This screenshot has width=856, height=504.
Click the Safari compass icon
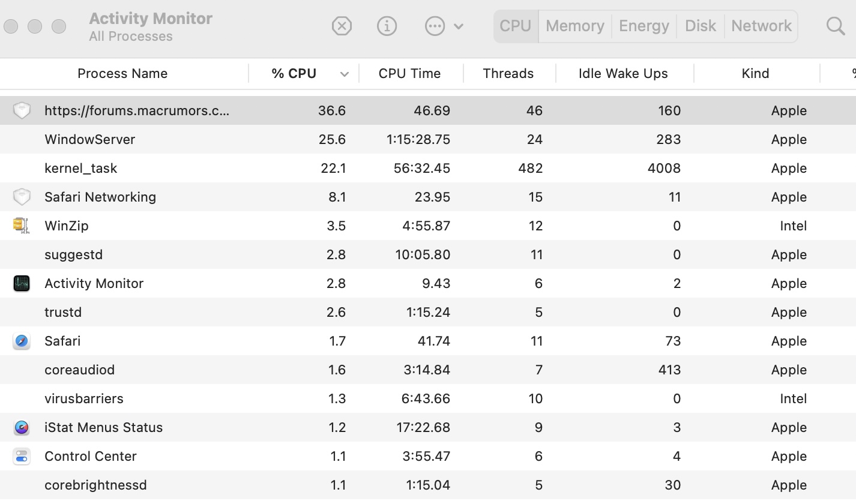tap(22, 341)
